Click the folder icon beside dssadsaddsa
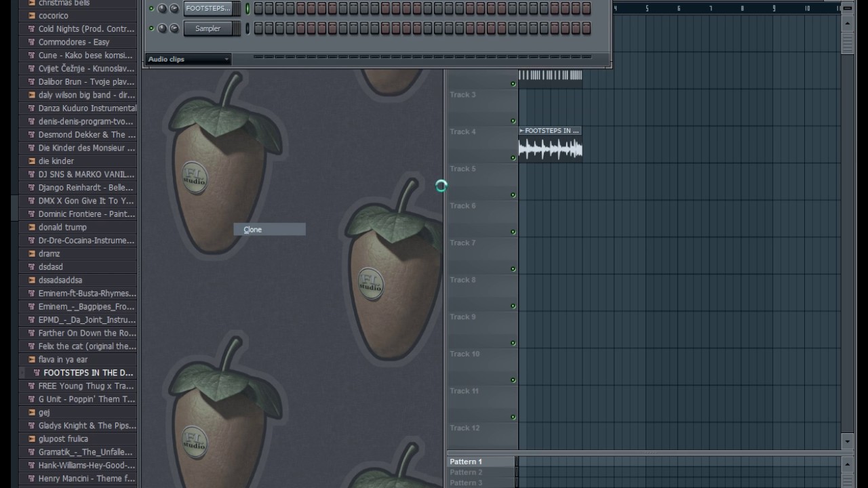Screen dimensions: 868x488 [x=31, y=280]
